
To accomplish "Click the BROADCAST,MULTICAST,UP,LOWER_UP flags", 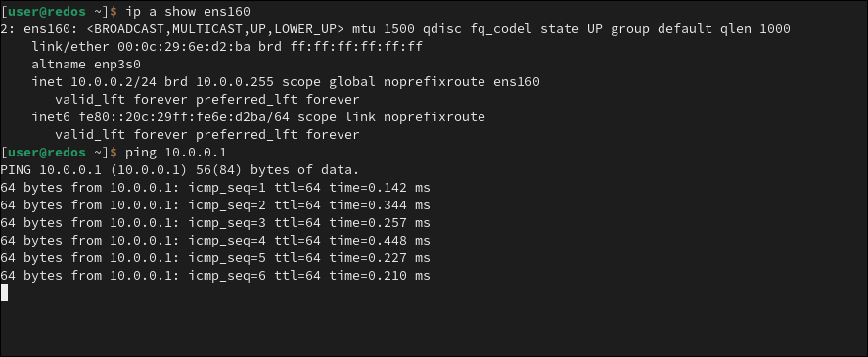I will point(215,28).
